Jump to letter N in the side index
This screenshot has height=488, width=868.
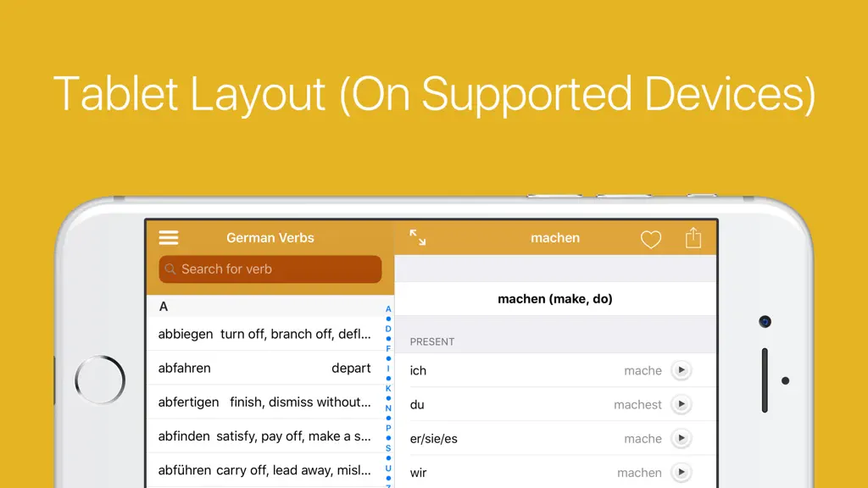[x=388, y=408]
